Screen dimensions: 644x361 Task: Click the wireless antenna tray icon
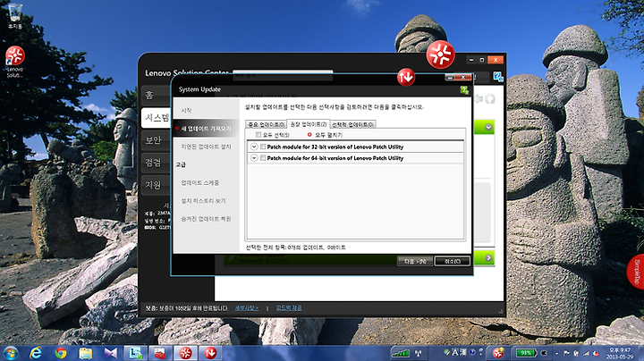(419, 353)
